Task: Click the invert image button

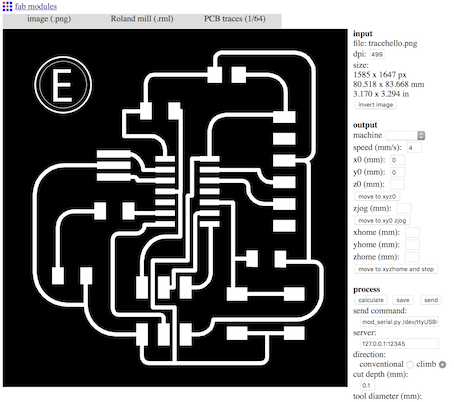Action: click(375, 105)
